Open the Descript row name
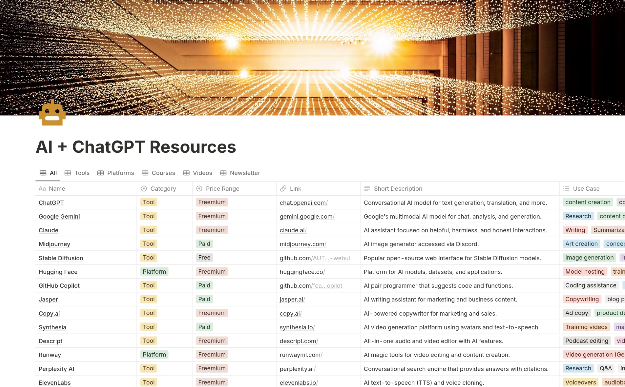The image size is (625, 387). [50, 341]
